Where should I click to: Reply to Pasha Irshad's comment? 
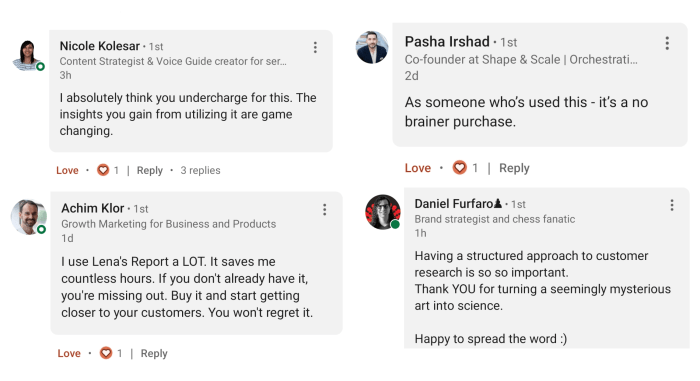point(514,168)
